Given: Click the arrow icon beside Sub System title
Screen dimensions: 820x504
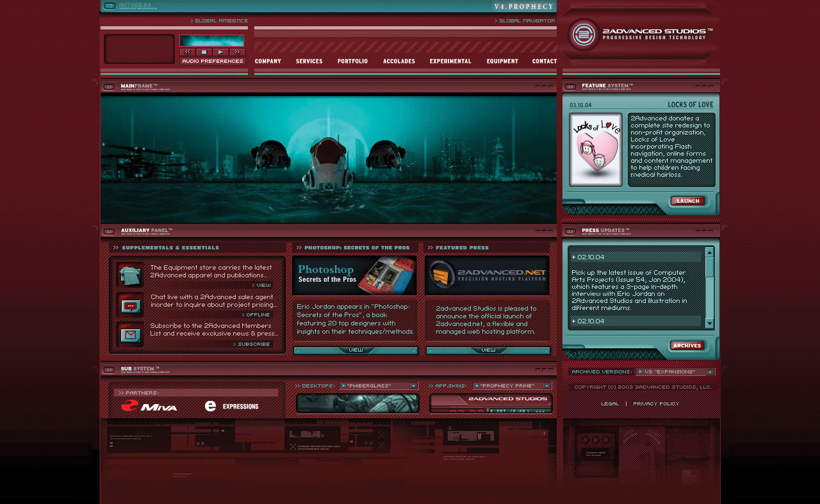Looking at the screenshot, I should (x=109, y=370).
